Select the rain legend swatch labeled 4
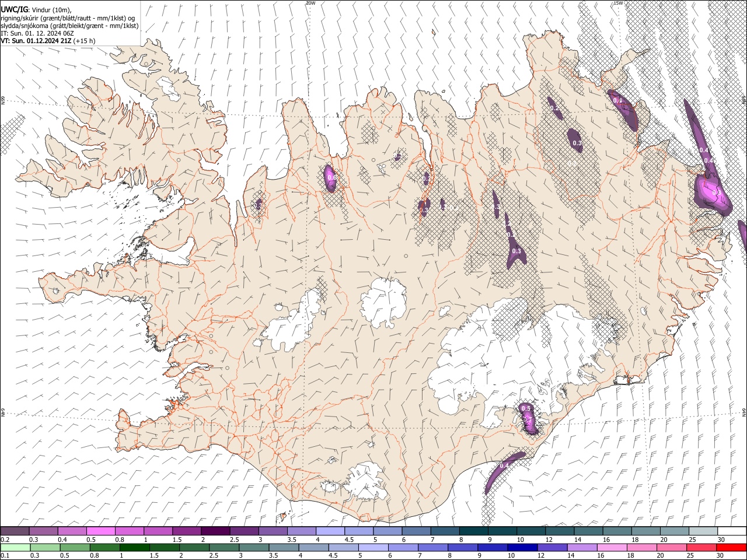Screen dimensions: 747x560 (x=314, y=547)
